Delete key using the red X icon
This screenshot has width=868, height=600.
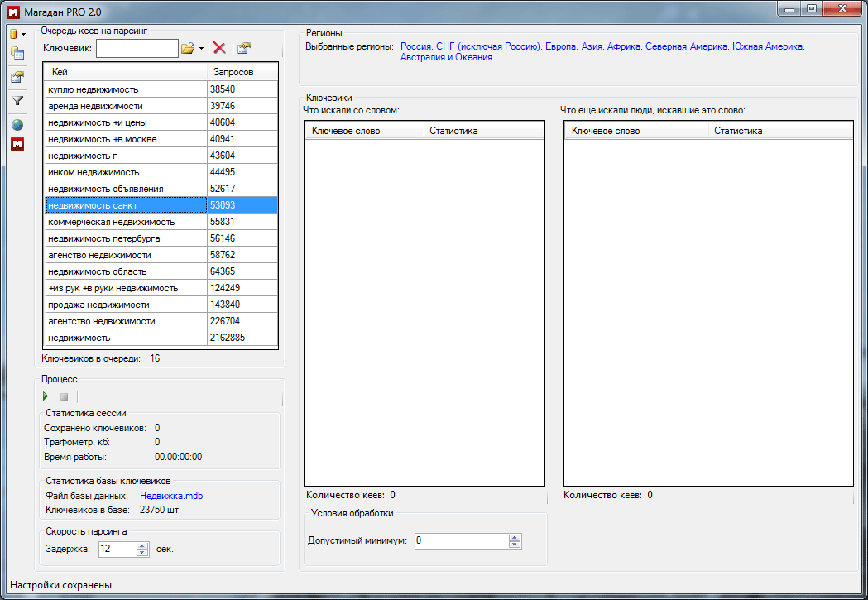(x=219, y=49)
